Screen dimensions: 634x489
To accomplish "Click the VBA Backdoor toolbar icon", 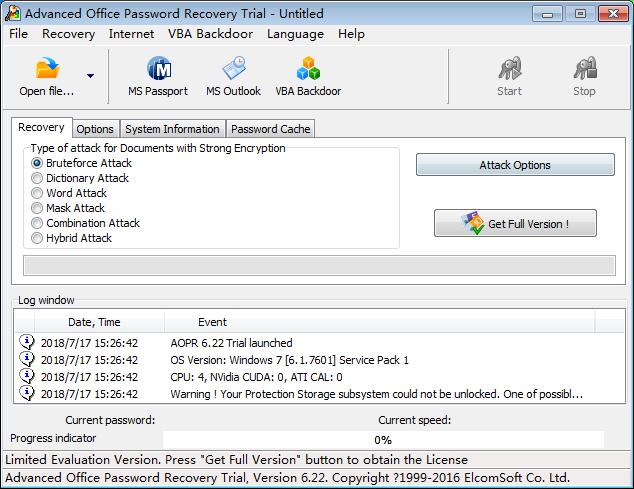I will (308, 68).
